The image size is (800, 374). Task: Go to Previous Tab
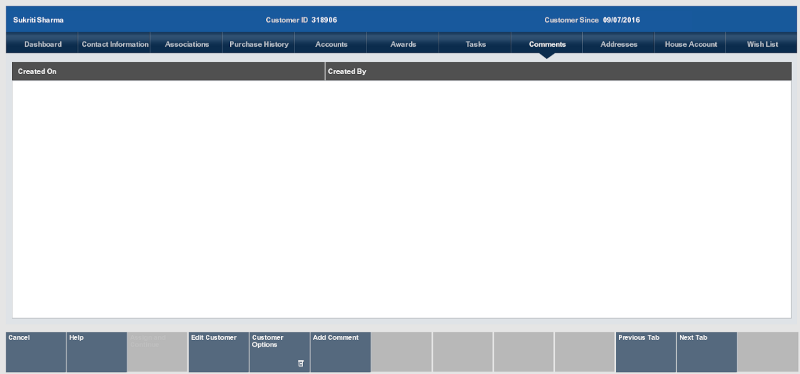(x=646, y=352)
